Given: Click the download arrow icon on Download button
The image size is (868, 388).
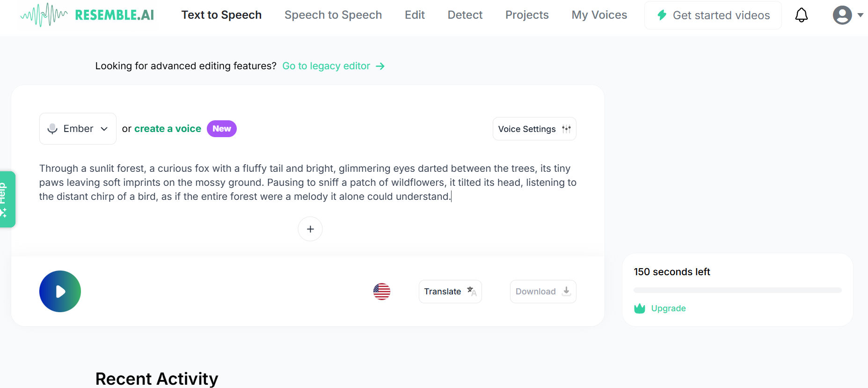Looking at the screenshot, I should pyautogui.click(x=567, y=291).
